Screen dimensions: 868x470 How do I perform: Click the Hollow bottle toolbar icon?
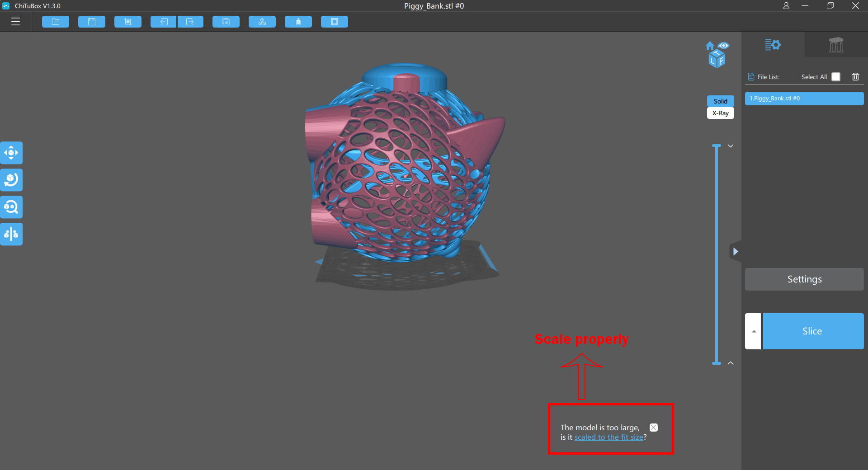coord(298,22)
